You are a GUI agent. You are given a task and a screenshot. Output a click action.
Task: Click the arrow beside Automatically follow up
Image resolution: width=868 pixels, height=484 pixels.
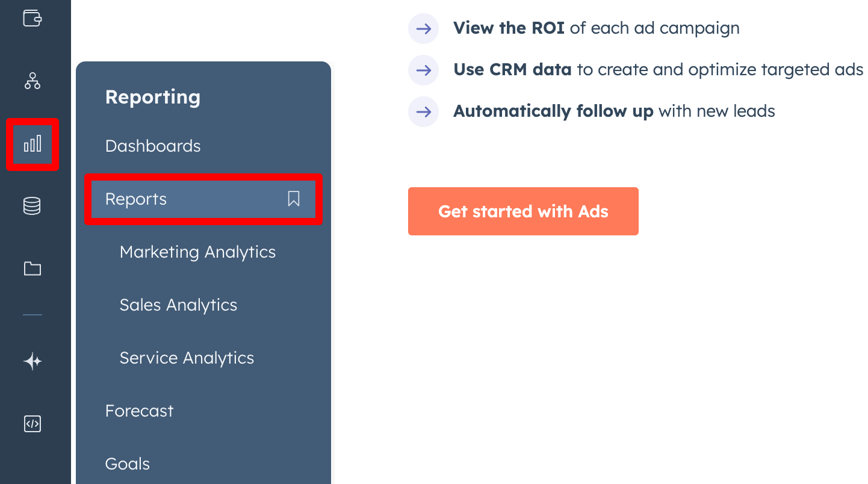click(423, 111)
